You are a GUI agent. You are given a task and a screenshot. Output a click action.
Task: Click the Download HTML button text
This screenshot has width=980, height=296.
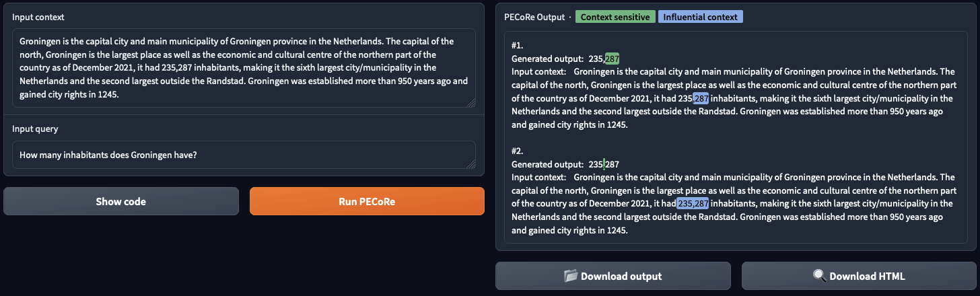pyautogui.click(x=867, y=276)
